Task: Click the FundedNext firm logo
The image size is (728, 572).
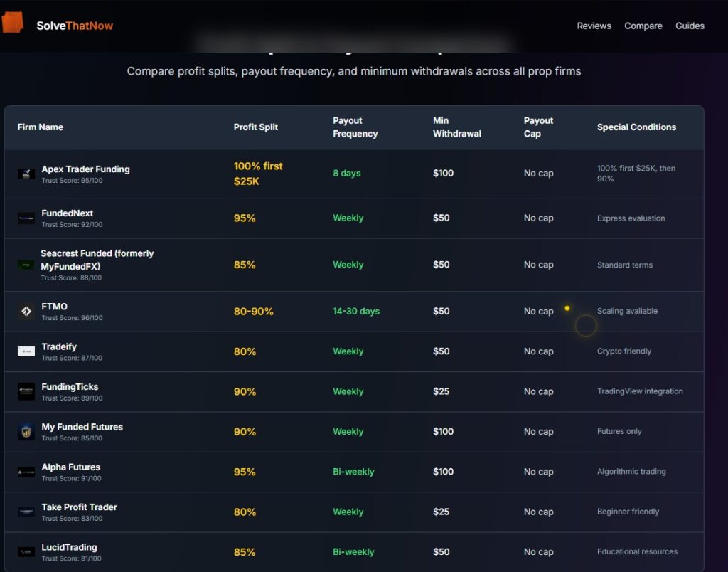Action: point(26,218)
